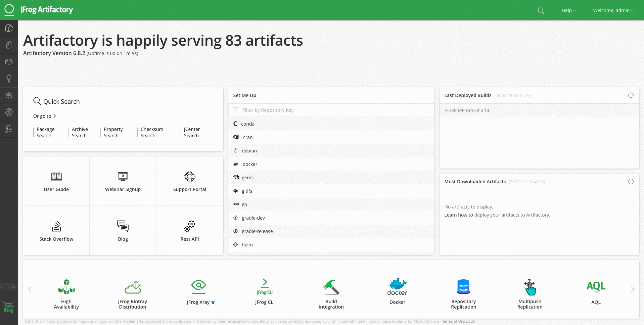This screenshot has width=644, height=325.
Task: Click the search magnifier icon in header
Action: pyautogui.click(x=541, y=10)
